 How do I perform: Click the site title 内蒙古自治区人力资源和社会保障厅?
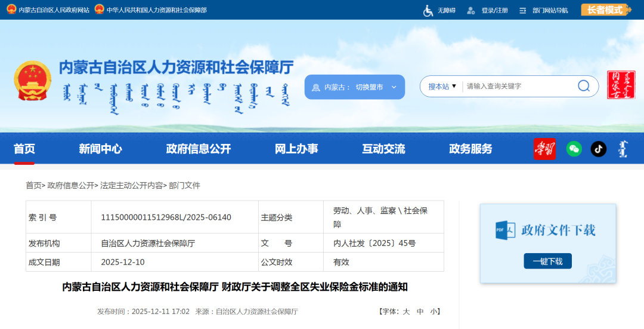point(176,67)
